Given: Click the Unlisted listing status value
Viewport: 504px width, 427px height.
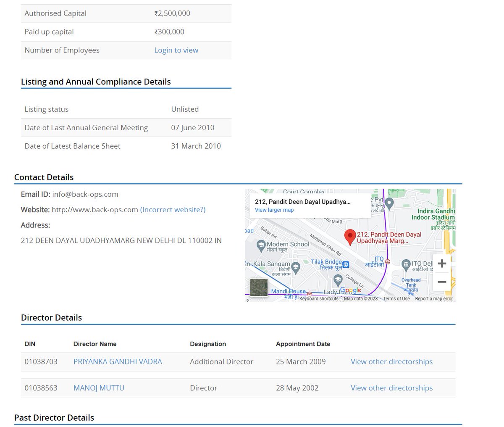Looking at the screenshot, I should 185,109.
